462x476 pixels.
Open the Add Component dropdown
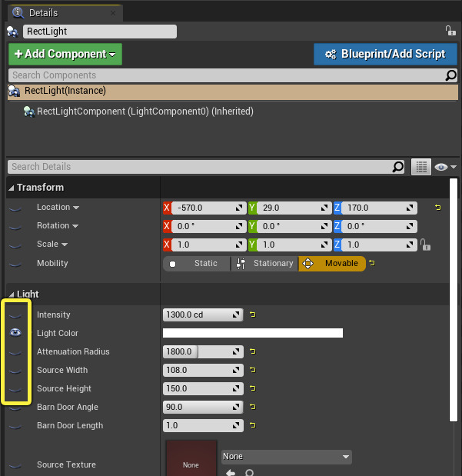point(65,54)
